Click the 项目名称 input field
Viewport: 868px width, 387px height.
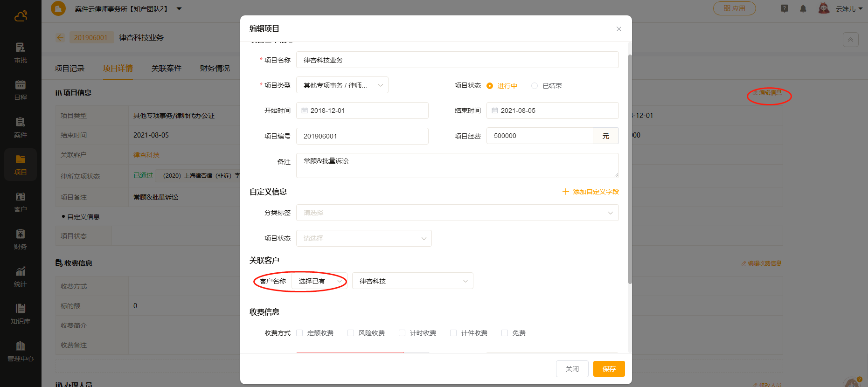[457, 60]
